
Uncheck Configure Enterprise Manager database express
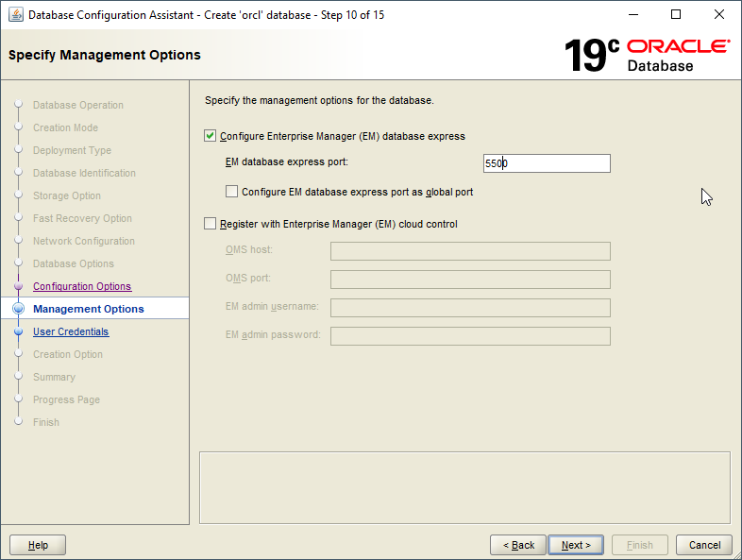[211, 136]
